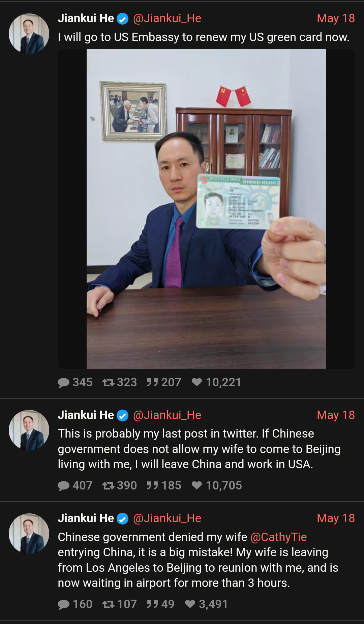Open May 18 date link on first tweet
Screen dimensions: 364x624
(x=336, y=18)
